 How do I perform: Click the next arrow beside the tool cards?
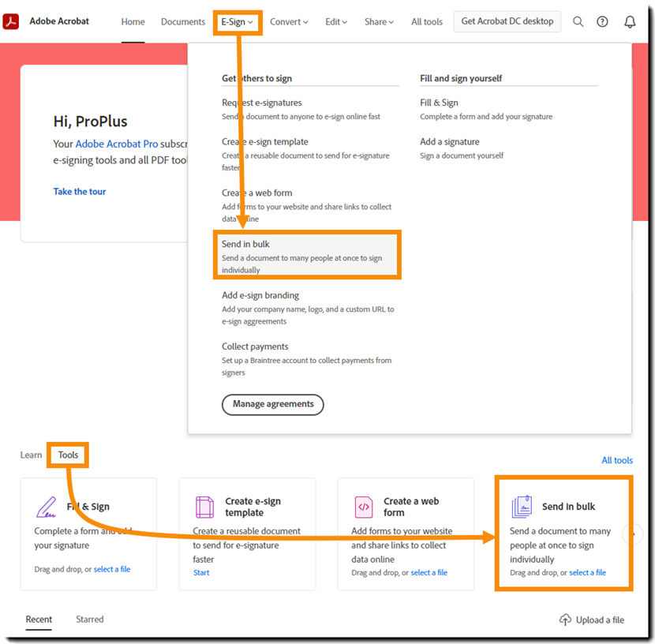(633, 534)
